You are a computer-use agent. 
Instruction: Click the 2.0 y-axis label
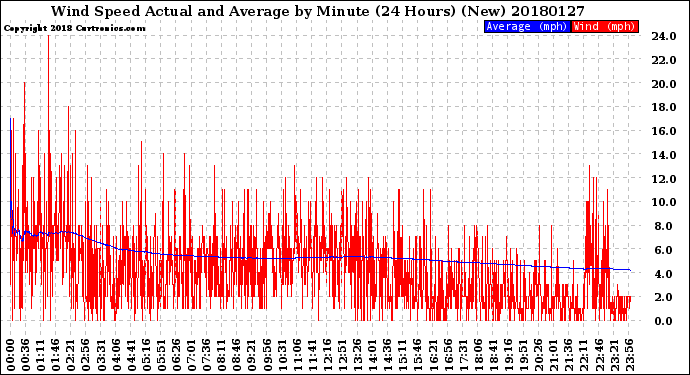pos(664,297)
